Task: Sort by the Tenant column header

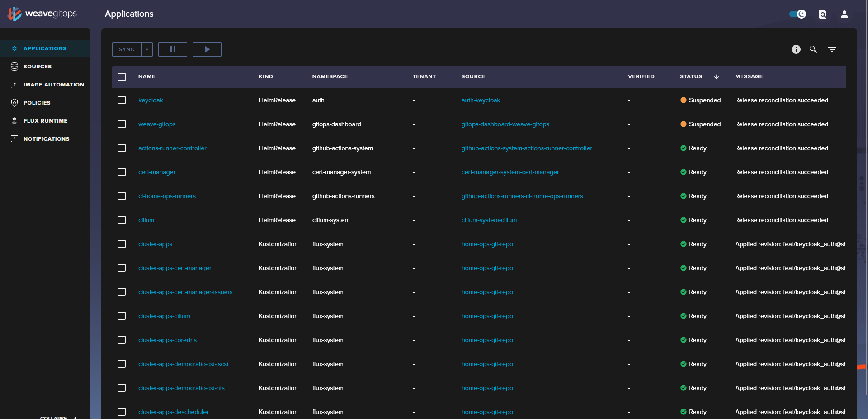Action: 424,76
